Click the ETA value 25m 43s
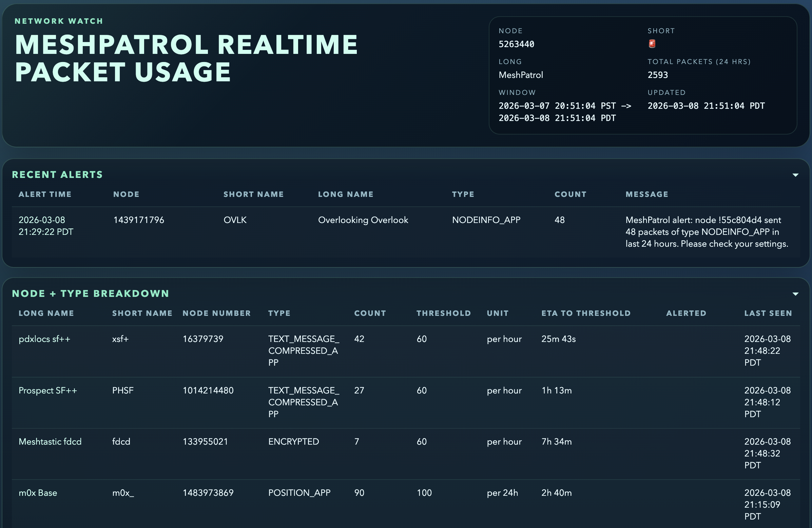Screen dimensions: 812x528 click(x=559, y=339)
